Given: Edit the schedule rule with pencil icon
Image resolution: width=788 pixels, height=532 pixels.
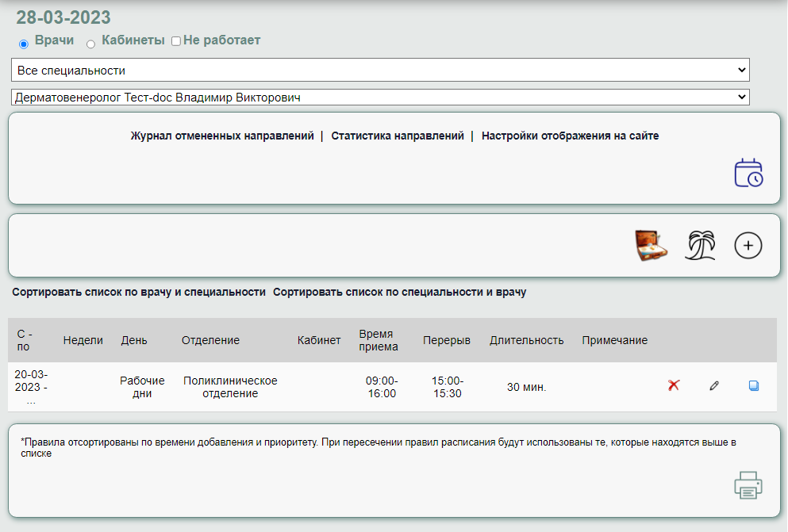Looking at the screenshot, I should 714,386.
